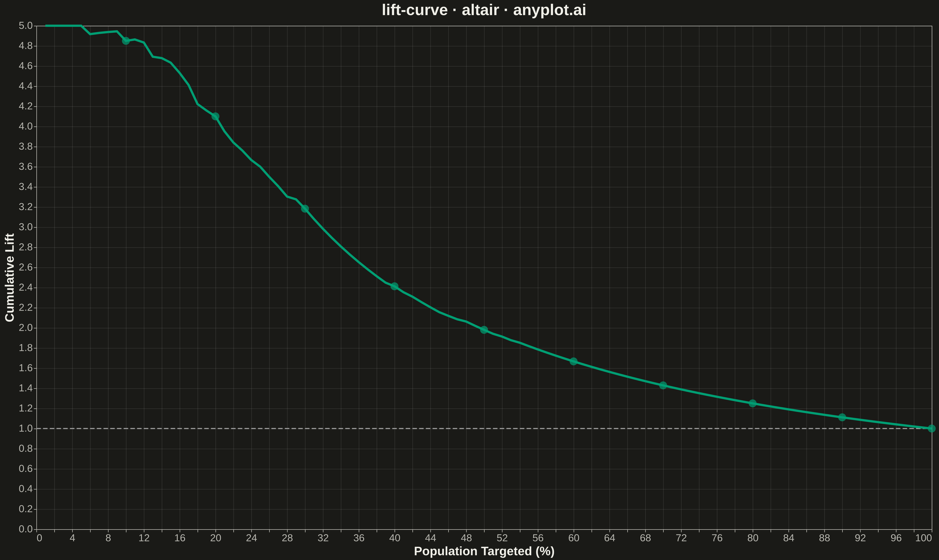939x560 pixels.
Task: Click the 5.0 label on the y-axis
Action: pyautogui.click(x=26, y=26)
